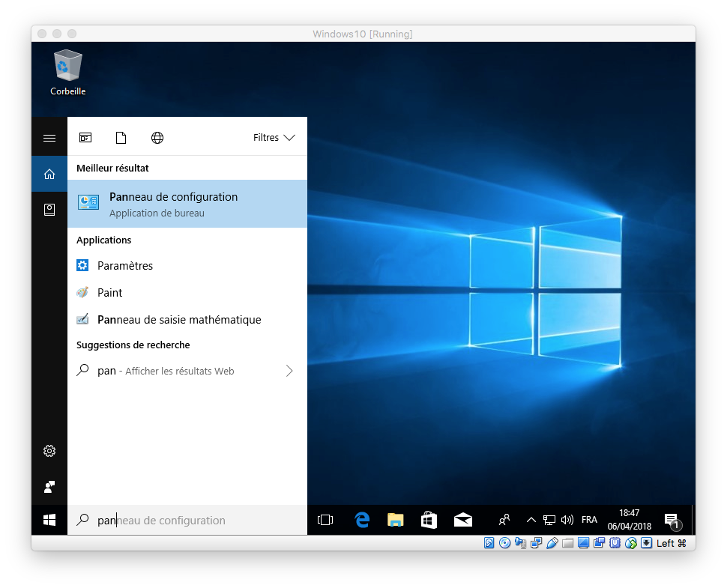Open the People icon in taskbar
This screenshot has height=588, width=727.
click(x=504, y=520)
